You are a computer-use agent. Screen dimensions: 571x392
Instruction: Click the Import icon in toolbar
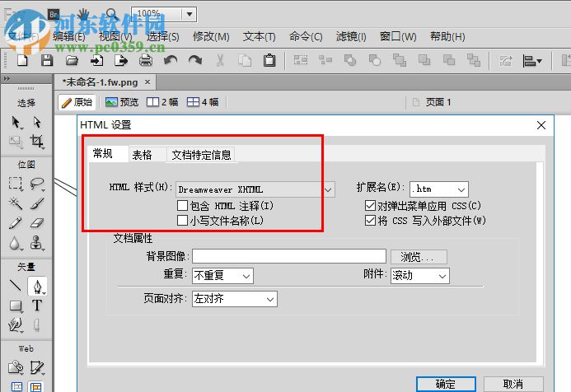(96, 60)
